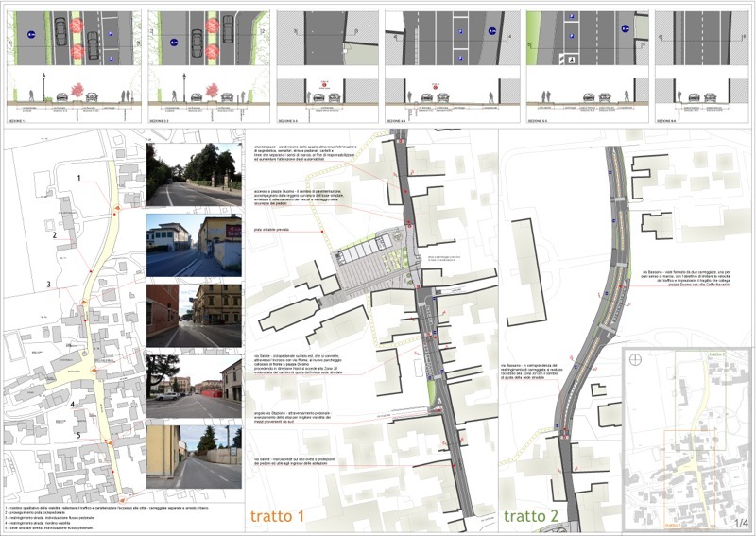Image resolution: width=756 pixels, height=536 pixels.
Task: Click the disabled parking symbol in Sezione 5-5 plan
Action: 572,60
